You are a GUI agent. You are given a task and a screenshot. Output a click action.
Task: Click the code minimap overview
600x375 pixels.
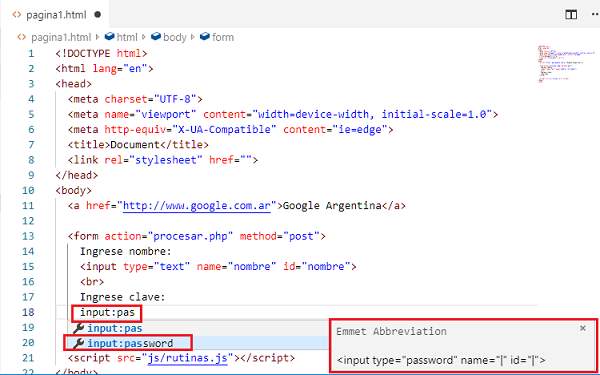tap(566, 64)
